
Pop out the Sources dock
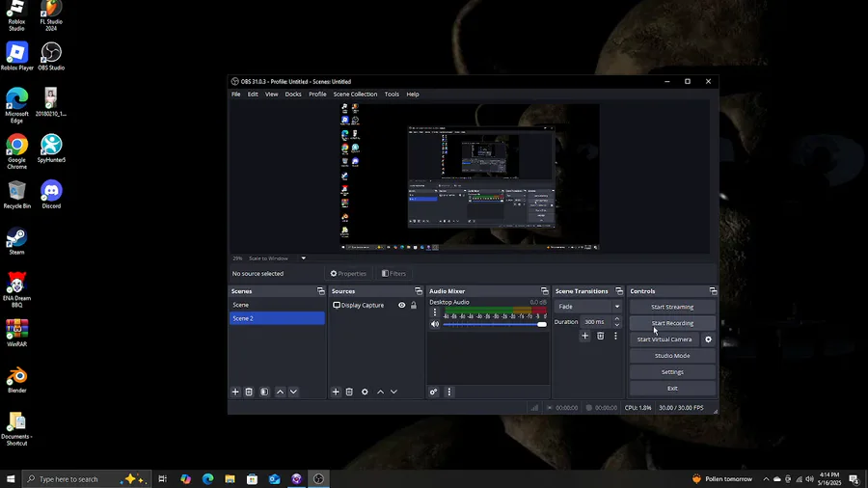tap(418, 291)
